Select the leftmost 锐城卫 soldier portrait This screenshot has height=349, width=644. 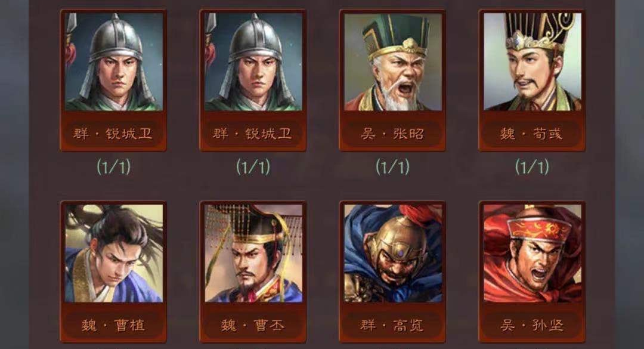[114, 62]
